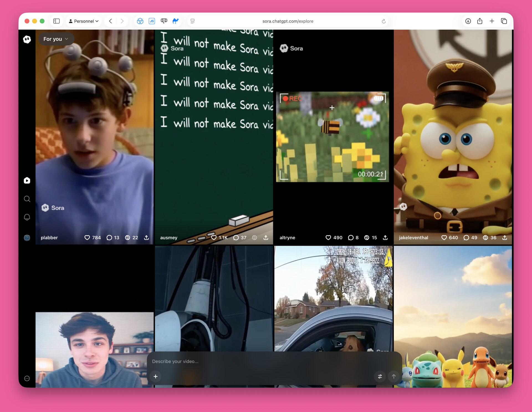This screenshot has width=532, height=412.
Task: Open the more options circle icon
Action: pyautogui.click(x=27, y=378)
